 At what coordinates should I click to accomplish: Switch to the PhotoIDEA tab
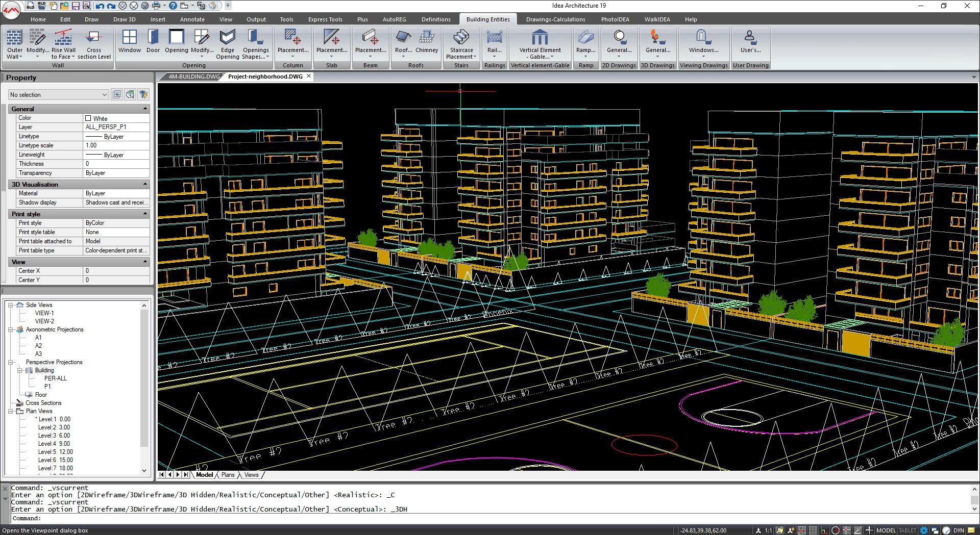615,19
